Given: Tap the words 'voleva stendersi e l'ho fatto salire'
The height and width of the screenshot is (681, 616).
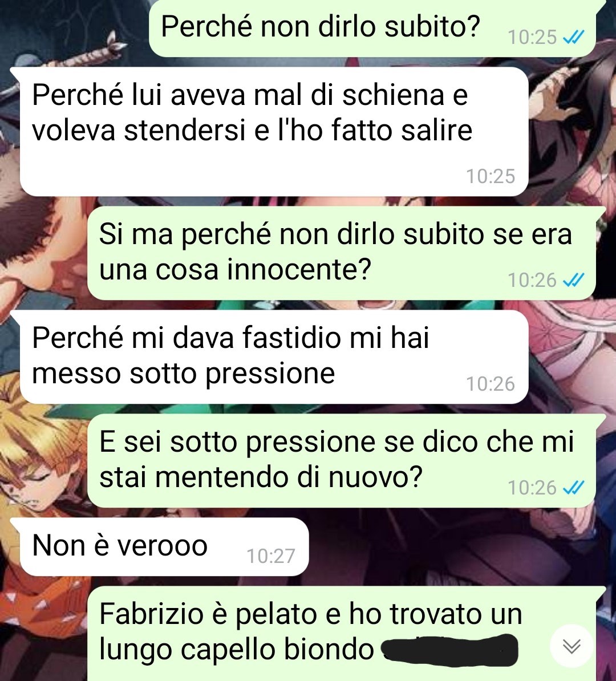Looking at the screenshot, I should pyautogui.click(x=252, y=130).
